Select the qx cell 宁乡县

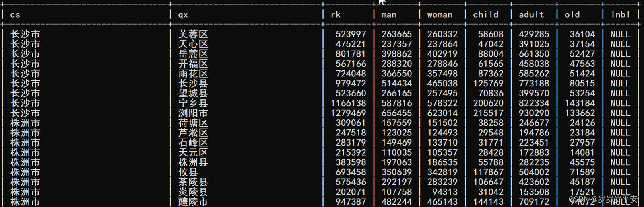pyautogui.click(x=193, y=103)
